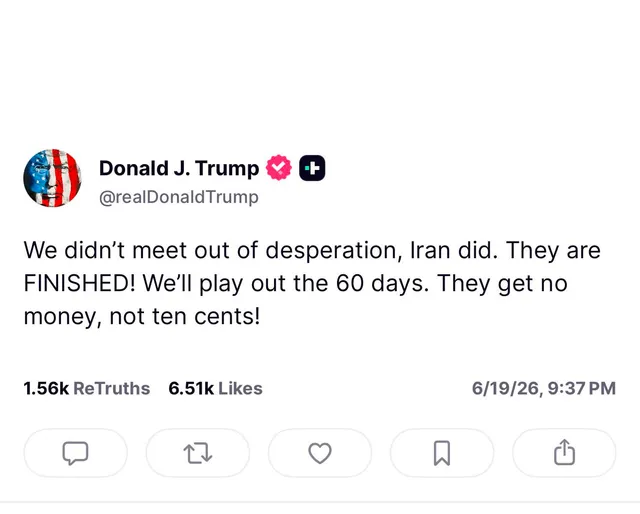Click the '60 days' phrase in the post

(383, 283)
